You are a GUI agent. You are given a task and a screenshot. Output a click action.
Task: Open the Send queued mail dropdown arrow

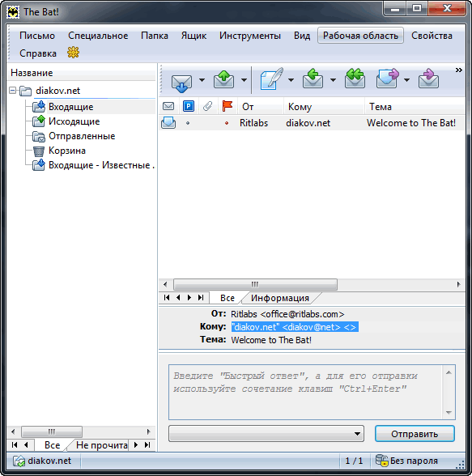(x=244, y=80)
